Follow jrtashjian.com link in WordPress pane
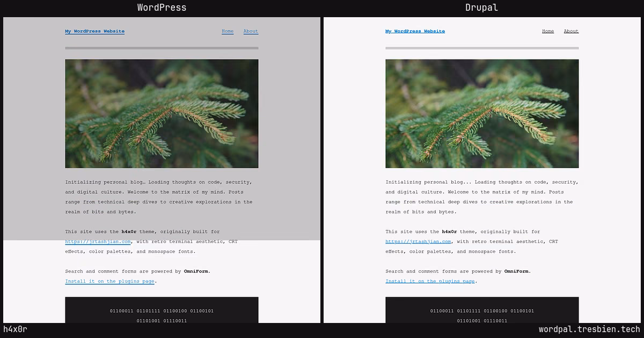 click(98, 241)
